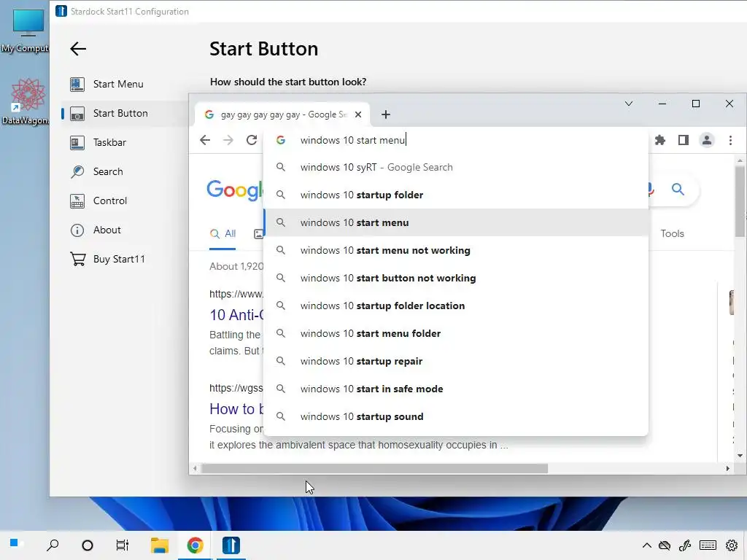Select the Start Button sidebar item
The width and height of the screenshot is (747, 560).
tap(120, 113)
